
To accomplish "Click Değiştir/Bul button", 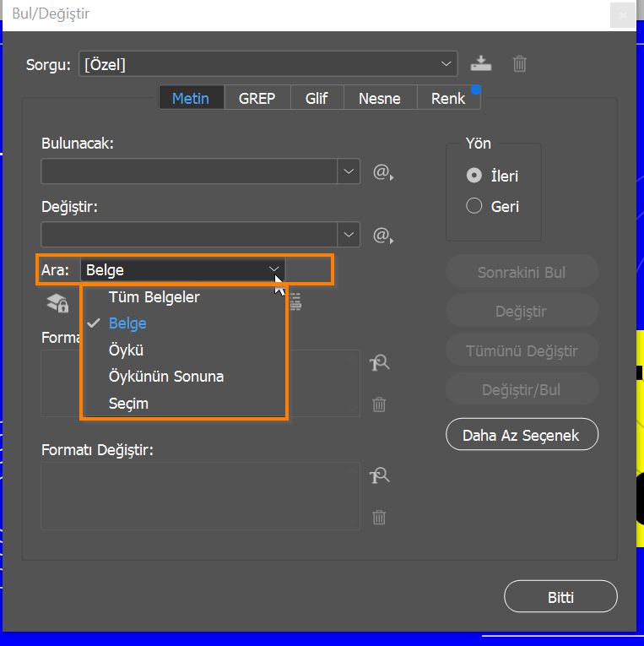I will click(x=522, y=389).
